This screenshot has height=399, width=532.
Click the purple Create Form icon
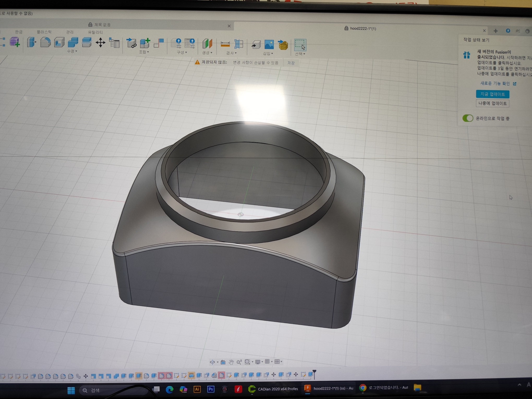click(x=15, y=42)
